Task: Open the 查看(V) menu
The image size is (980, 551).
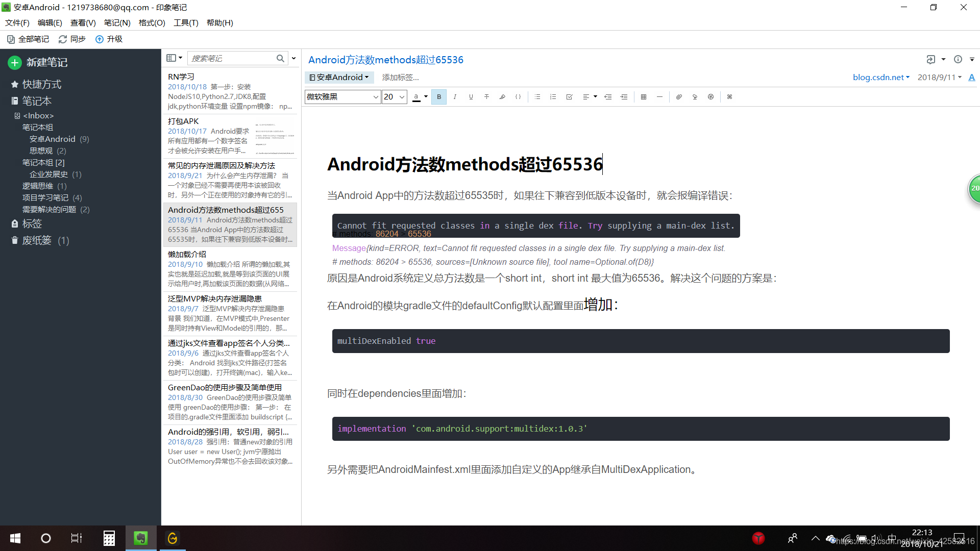Action: [83, 23]
